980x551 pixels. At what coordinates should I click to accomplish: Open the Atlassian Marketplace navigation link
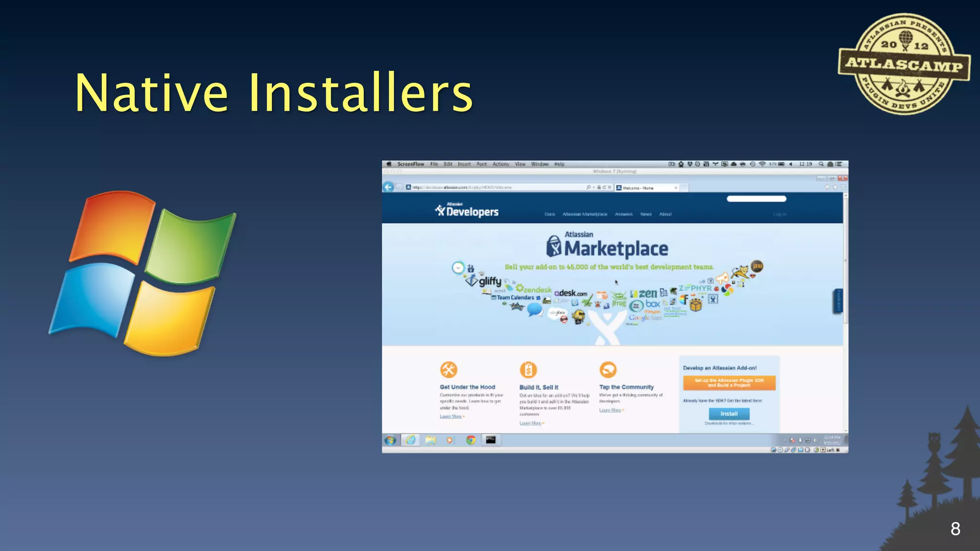(585, 214)
